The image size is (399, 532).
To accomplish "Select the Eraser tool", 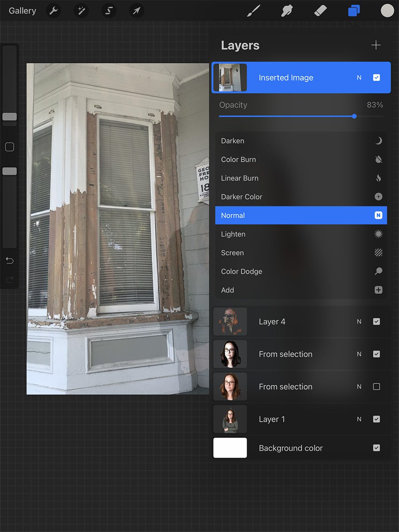I will click(x=320, y=11).
